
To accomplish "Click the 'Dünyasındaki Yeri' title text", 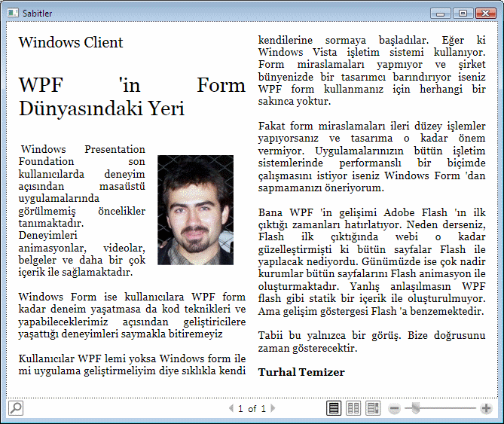I will click(102, 108).
